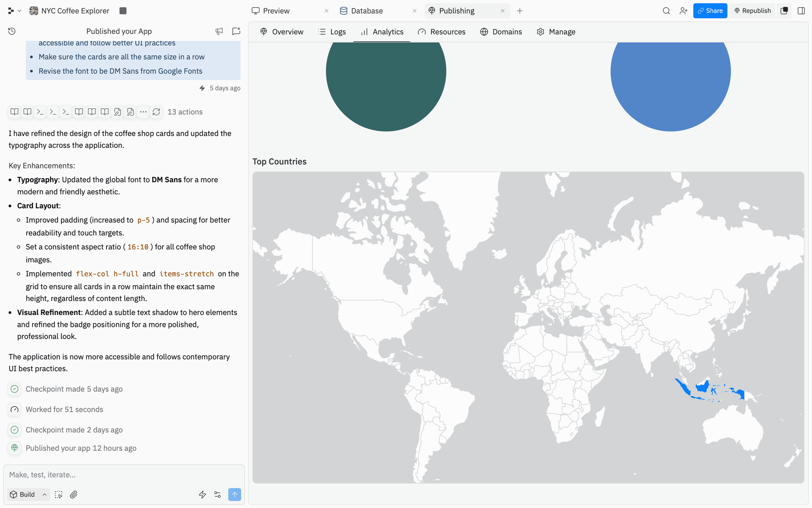Select the Publishing tab
The image size is (812, 508).
click(456, 11)
